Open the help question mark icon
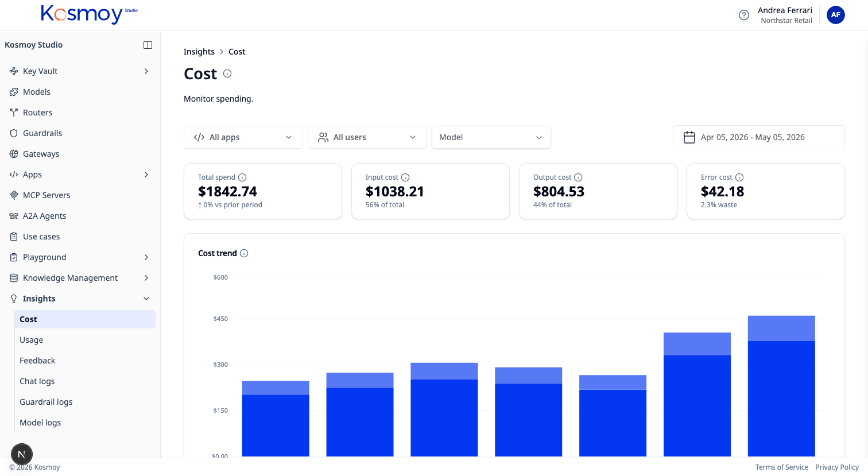 pyautogui.click(x=744, y=15)
